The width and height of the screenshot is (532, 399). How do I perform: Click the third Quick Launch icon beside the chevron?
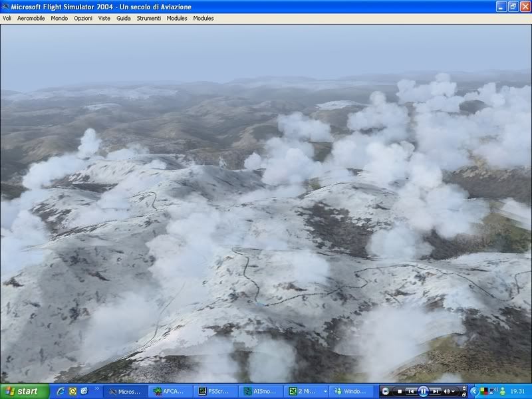pyautogui.click(x=84, y=392)
